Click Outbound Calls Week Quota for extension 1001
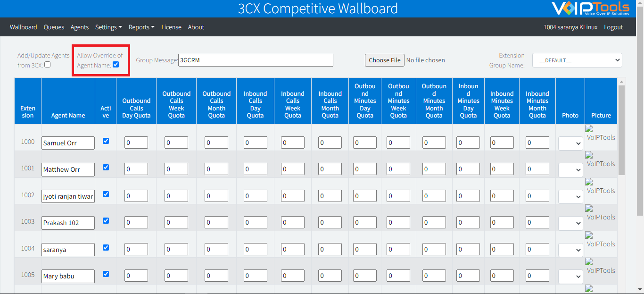Image resolution: width=644 pixels, height=294 pixels. tap(176, 169)
